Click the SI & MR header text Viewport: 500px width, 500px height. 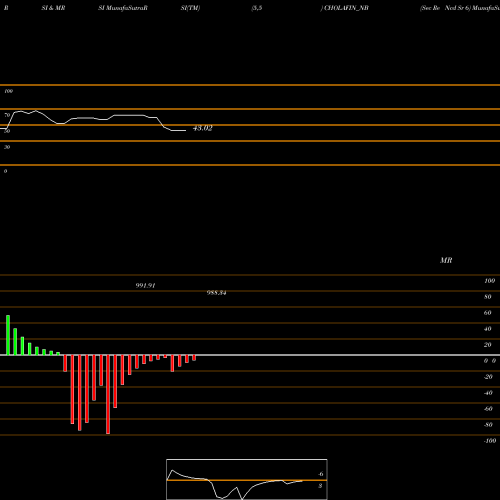53,8
